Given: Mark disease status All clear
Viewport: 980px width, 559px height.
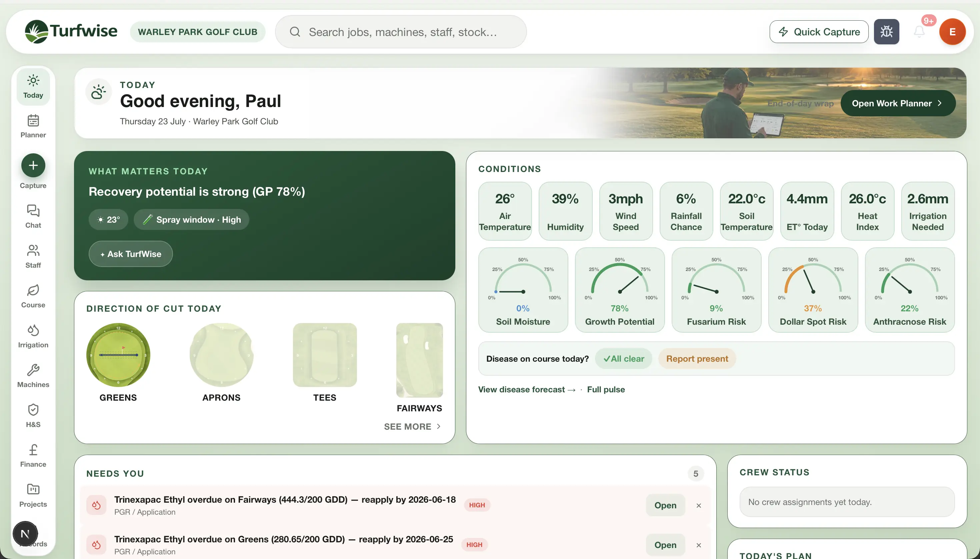Looking at the screenshot, I should coord(623,359).
